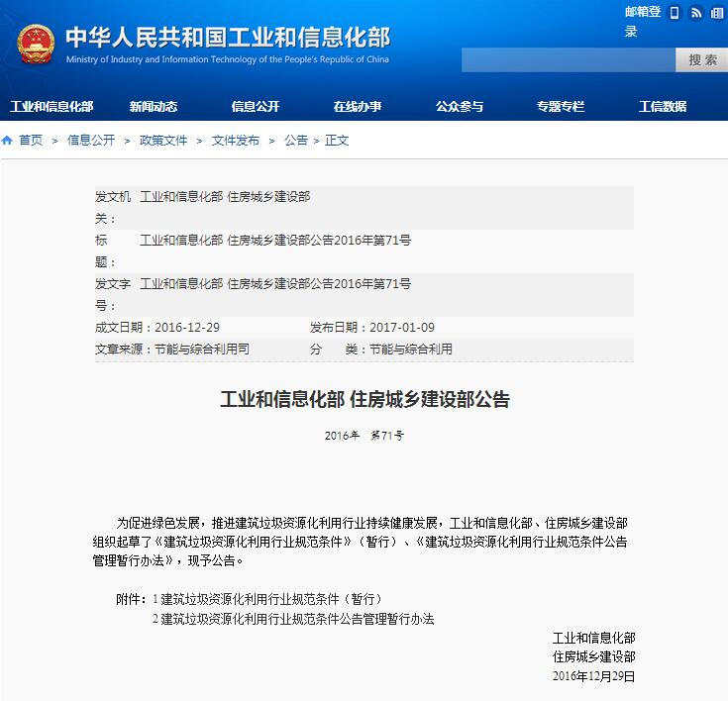Open 工业和信息化部 menu item
This screenshot has width=728, height=701.
click(52, 106)
